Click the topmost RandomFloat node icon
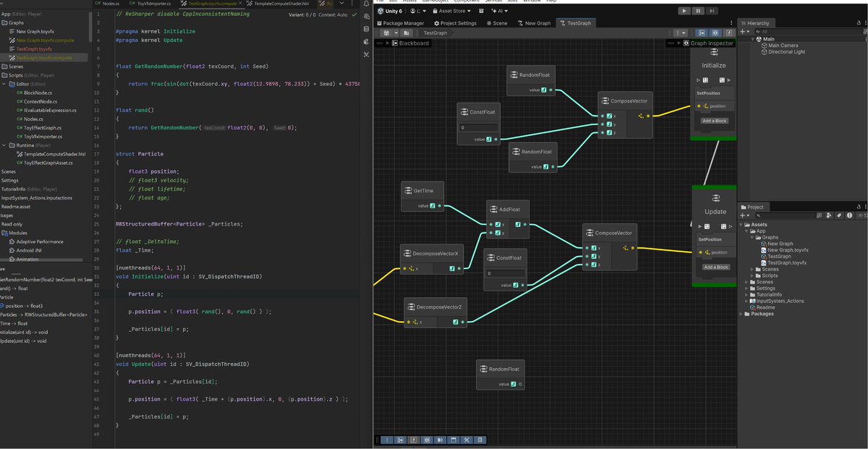The image size is (868, 449). click(514, 75)
